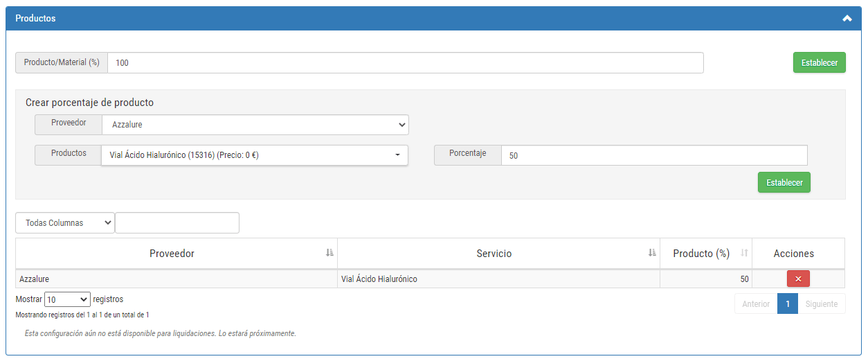Click Establecer under the Porcentaje field
This screenshot has height=361, width=868.
click(784, 182)
